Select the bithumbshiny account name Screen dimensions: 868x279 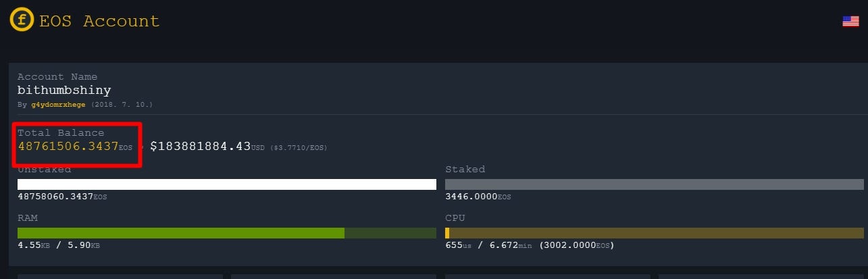tap(64, 90)
